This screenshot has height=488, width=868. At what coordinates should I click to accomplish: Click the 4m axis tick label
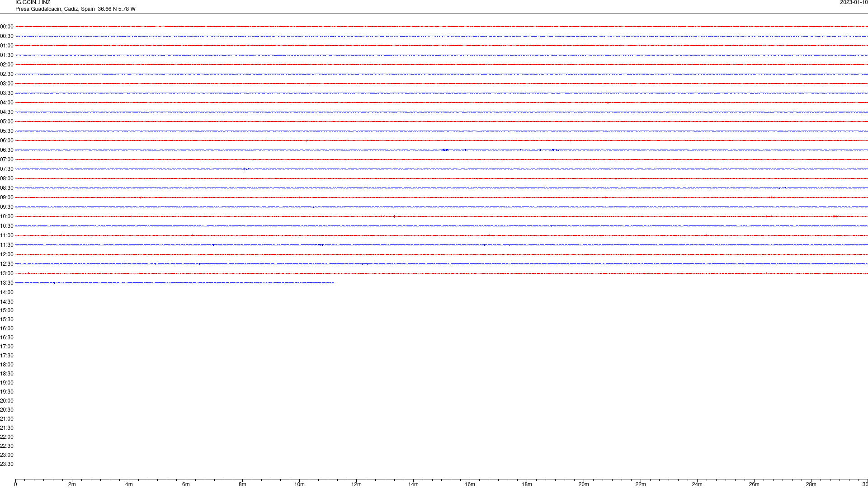pos(129,484)
